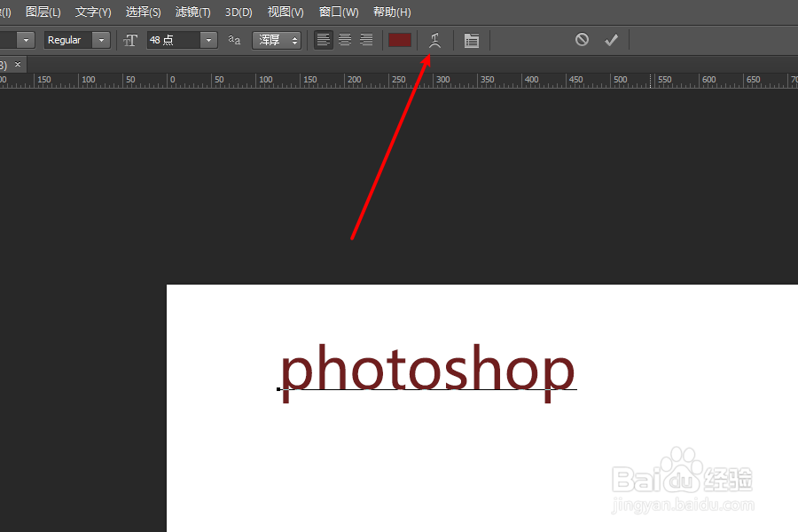Viewport: 798px width, 532px height.
Task: Open the Create Warped Text tool
Action: (x=434, y=40)
